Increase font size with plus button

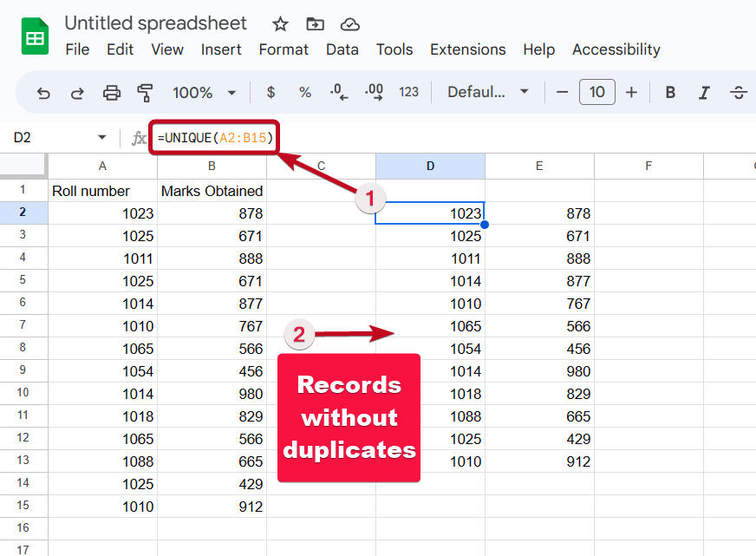[631, 92]
